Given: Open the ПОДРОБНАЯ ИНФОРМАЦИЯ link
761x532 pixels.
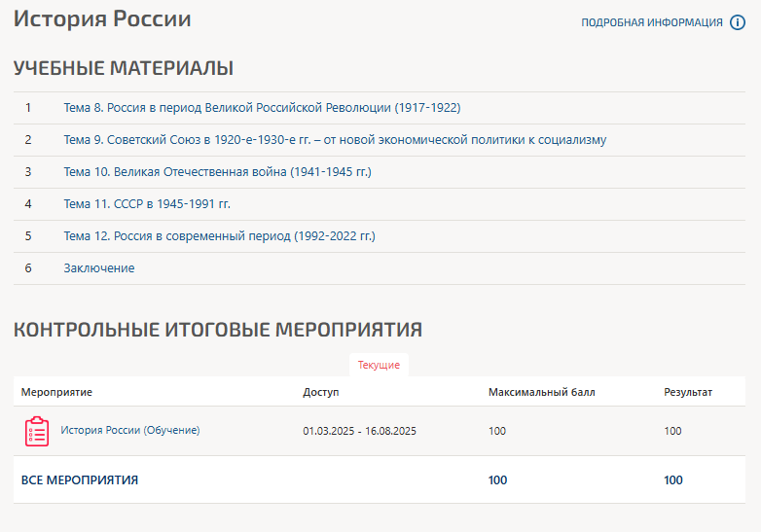Looking at the screenshot, I should [x=652, y=22].
